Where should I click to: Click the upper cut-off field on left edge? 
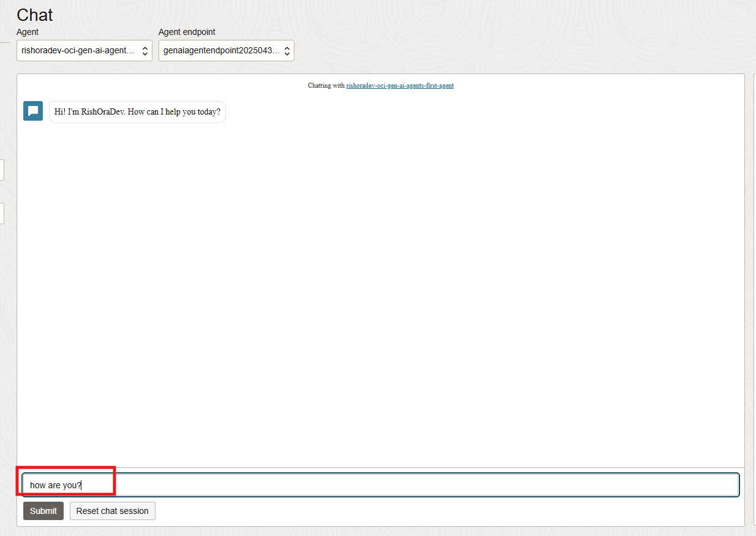[x=2, y=170]
